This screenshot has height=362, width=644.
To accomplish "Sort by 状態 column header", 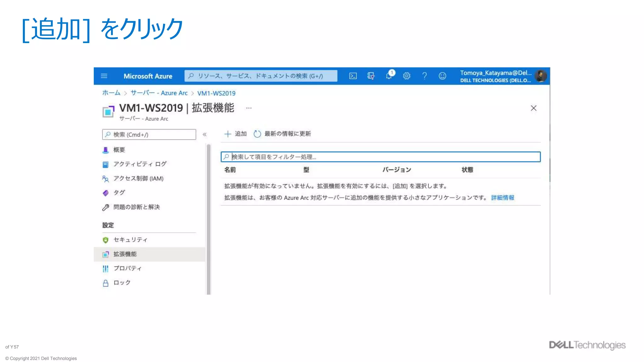I will 467,170.
